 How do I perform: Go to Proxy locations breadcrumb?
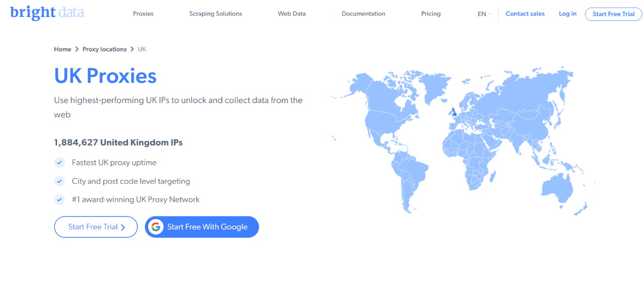click(105, 49)
